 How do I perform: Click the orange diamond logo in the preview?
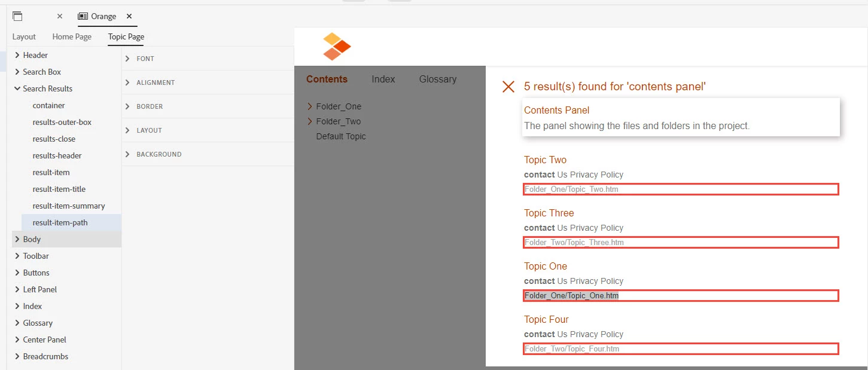tap(337, 47)
